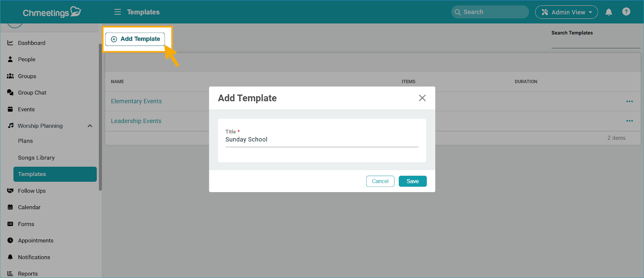Open the Admin View dropdown

tap(566, 12)
